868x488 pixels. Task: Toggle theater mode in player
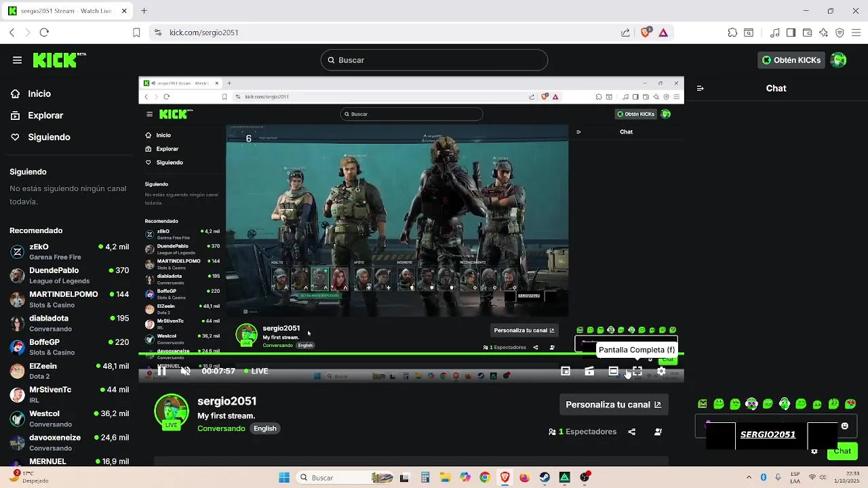613,371
